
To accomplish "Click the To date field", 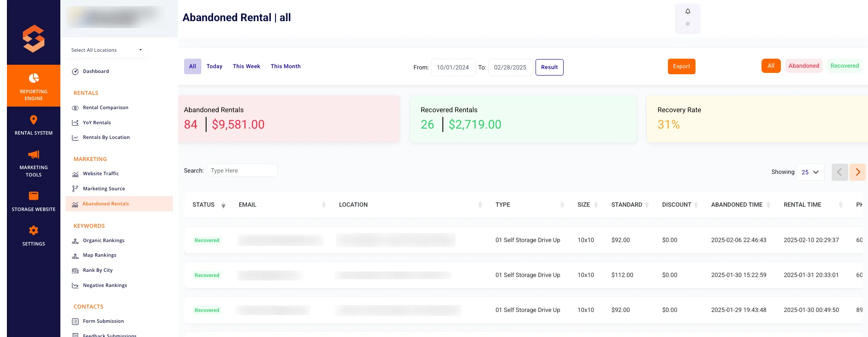I will (511, 67).
